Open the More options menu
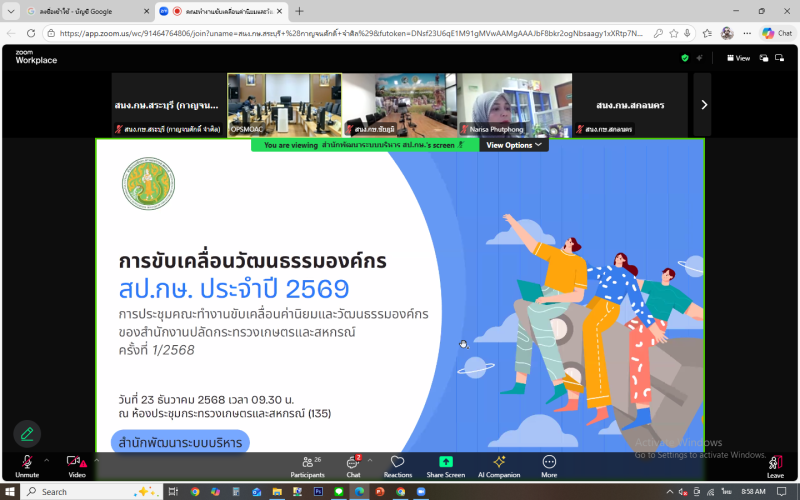The image size is (800, 500). [x=549, y=465]
